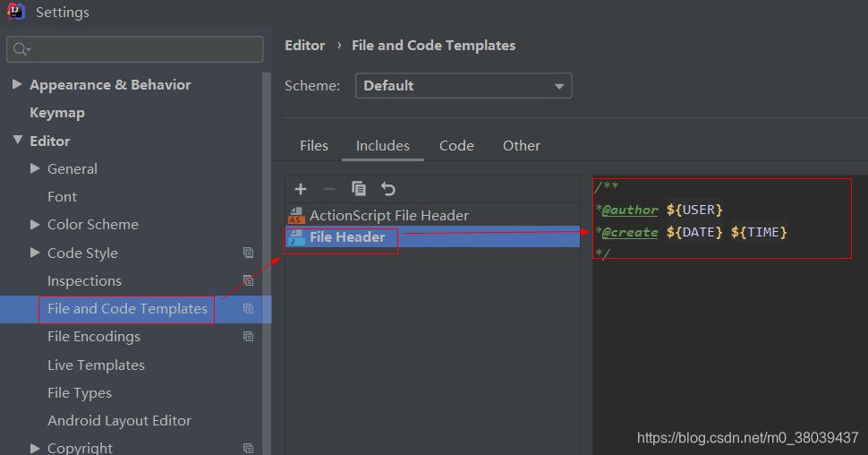Click the project-level icon beside File and Code Templates

[248, 309]
